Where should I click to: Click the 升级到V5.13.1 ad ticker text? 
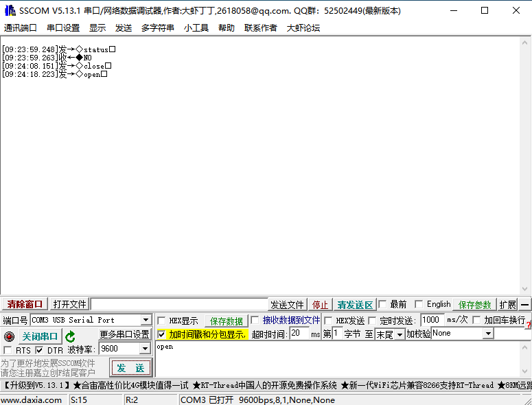[x=37, y=385]
